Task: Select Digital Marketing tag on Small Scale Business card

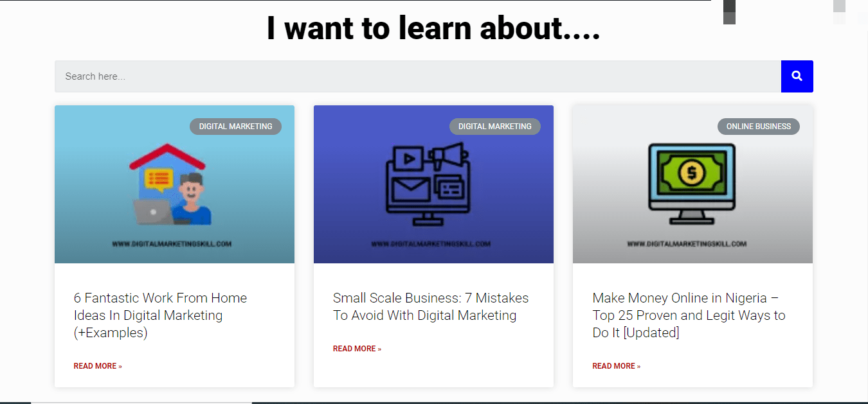Action: pyautogui.click(x=494, y=127)
